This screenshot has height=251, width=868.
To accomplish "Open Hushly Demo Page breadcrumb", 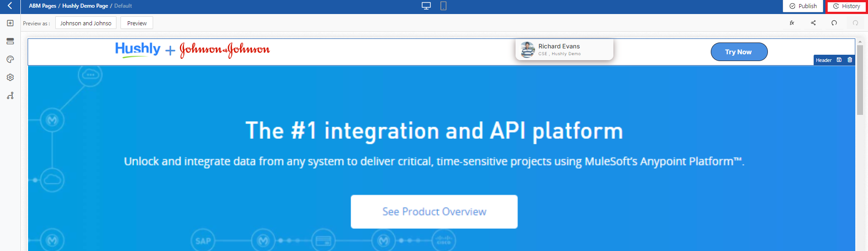I will coord(85,6).
